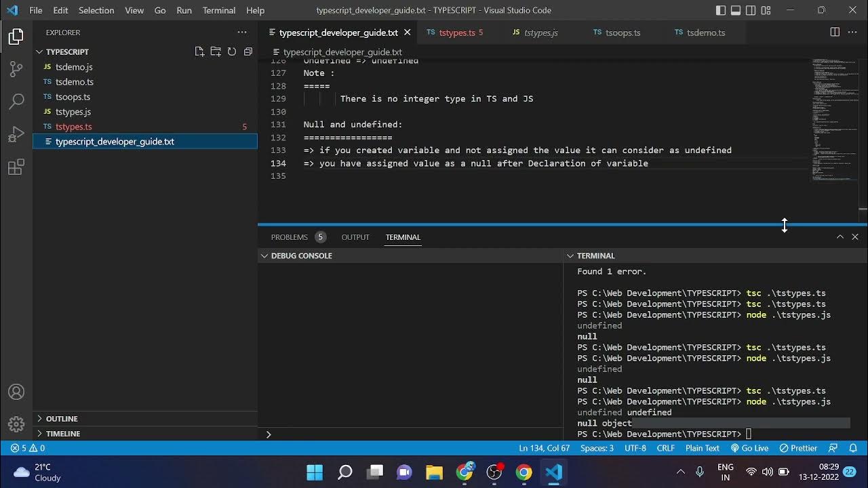Close the bottom panel

(855, 237)
